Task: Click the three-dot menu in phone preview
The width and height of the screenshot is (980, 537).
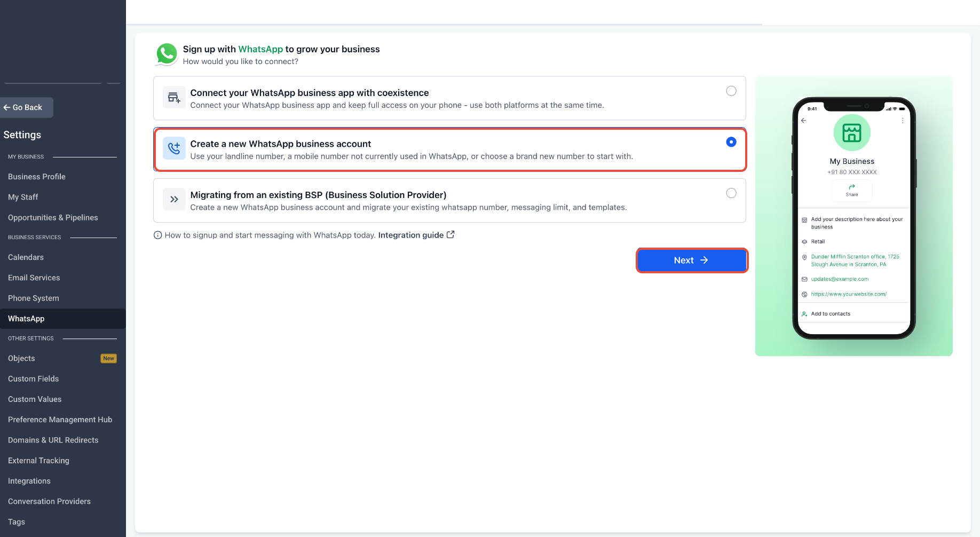Action: [x=903, y=121]
